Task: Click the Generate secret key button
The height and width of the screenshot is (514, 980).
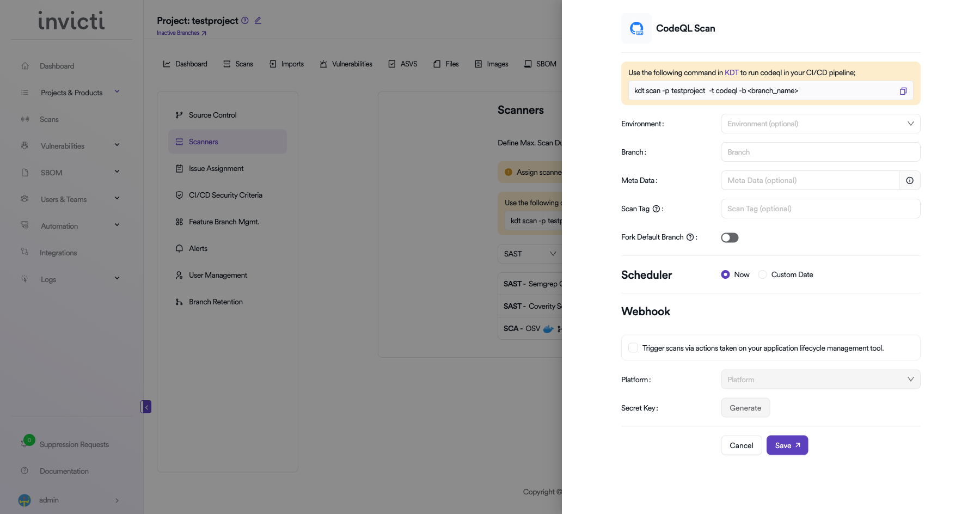Action: (x=745, y=408)
